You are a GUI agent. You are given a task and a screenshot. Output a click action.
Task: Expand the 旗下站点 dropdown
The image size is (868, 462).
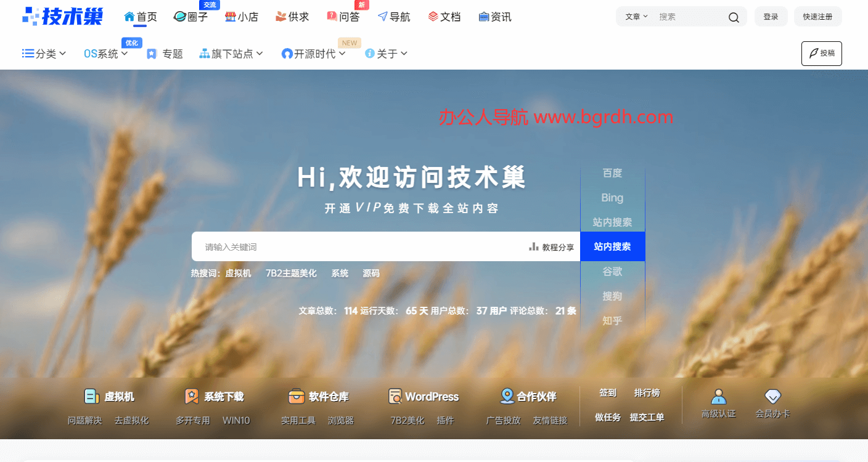(231, 54)
